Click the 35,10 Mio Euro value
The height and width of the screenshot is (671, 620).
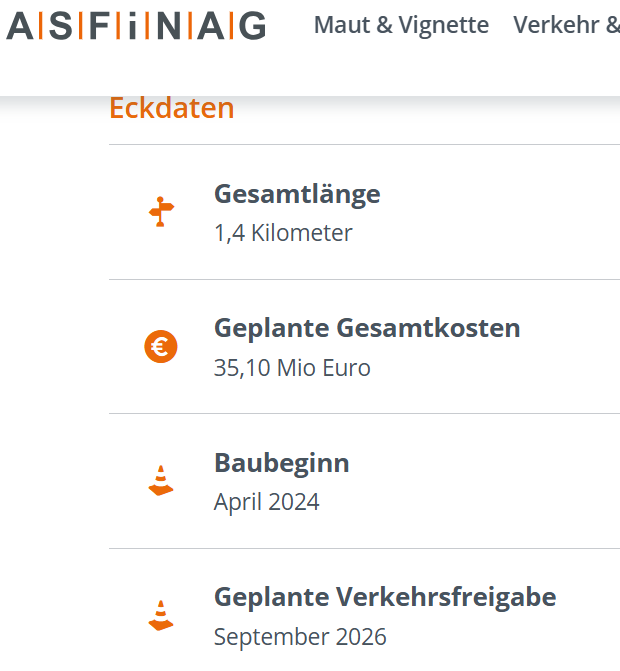coord(292,368)
